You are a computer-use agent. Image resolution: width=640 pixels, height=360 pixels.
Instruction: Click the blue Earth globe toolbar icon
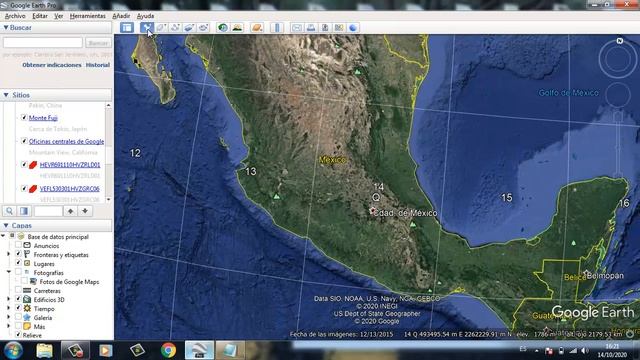353,27
